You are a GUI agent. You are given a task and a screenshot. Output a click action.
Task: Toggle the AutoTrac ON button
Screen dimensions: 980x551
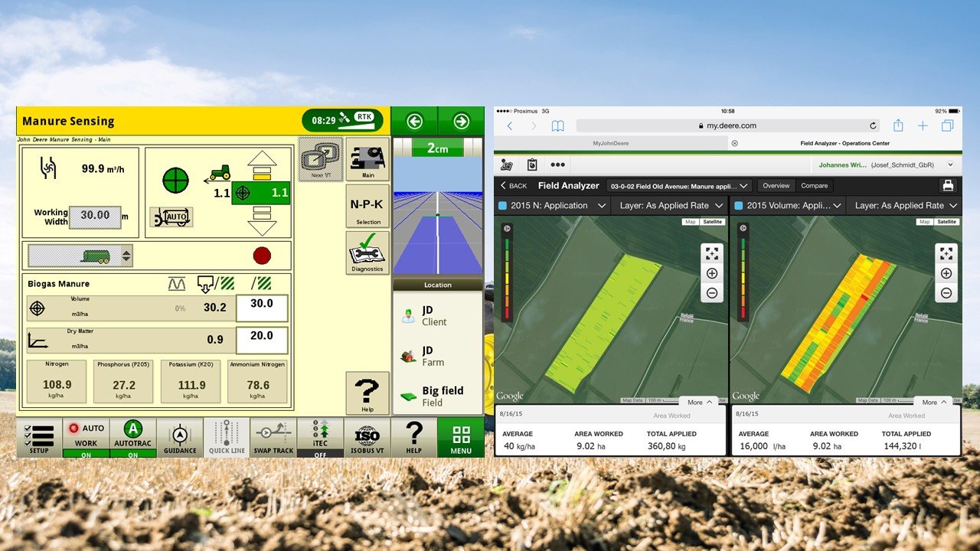click(132, 437)
